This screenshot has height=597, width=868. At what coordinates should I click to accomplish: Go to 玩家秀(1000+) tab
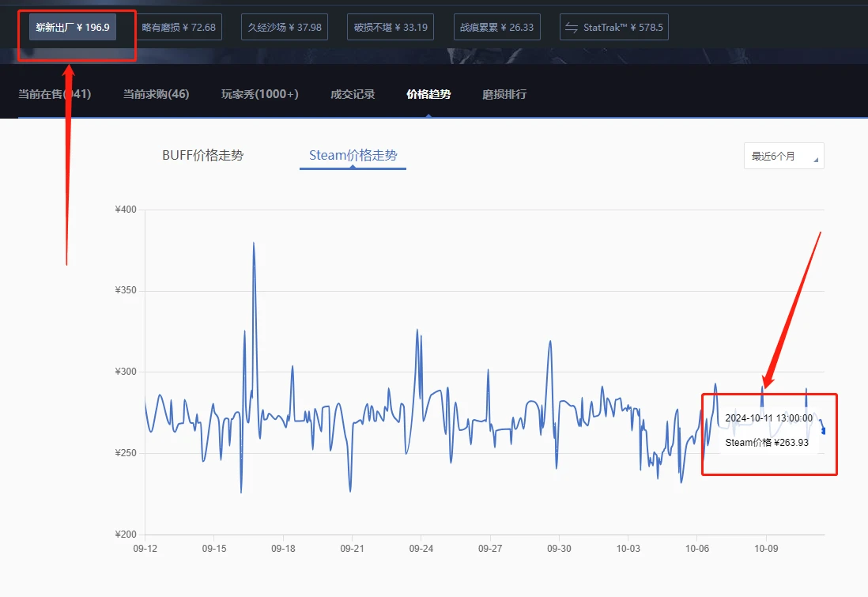coord(259,94)
